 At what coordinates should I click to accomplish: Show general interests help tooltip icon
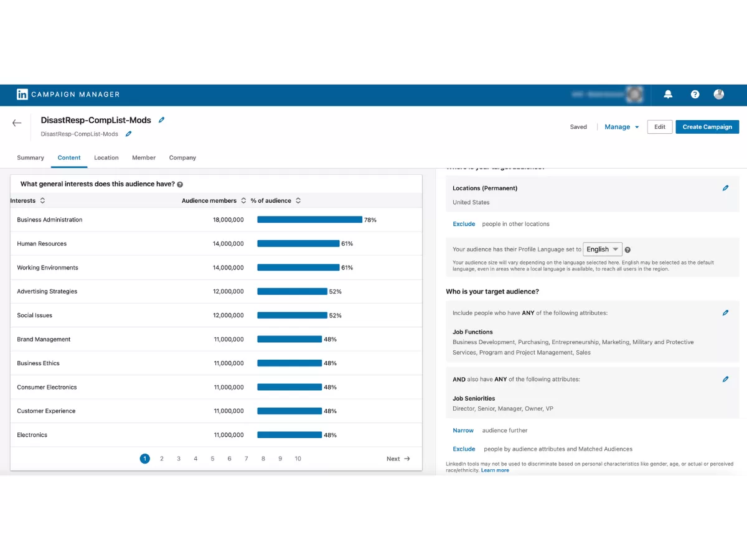[180, 185]
